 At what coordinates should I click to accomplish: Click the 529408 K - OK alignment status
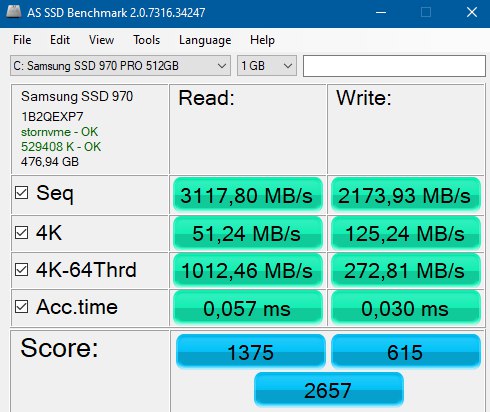(x=61, y=147)
